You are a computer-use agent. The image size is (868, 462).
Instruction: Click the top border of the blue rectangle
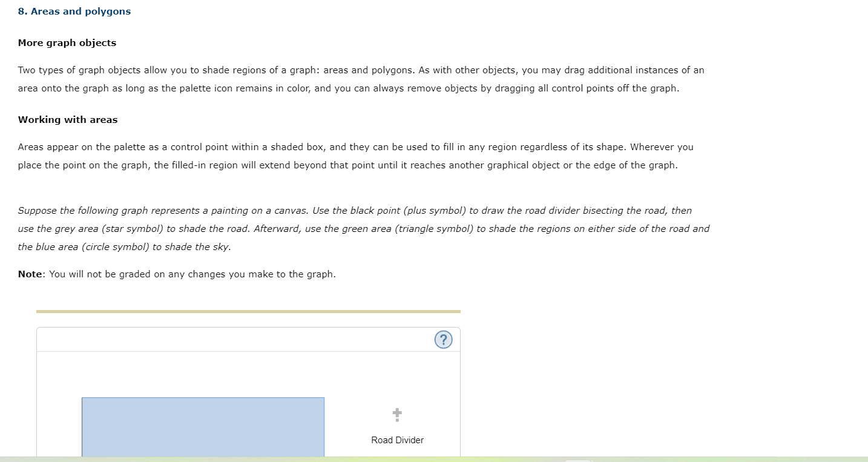(x=203, y=398)
